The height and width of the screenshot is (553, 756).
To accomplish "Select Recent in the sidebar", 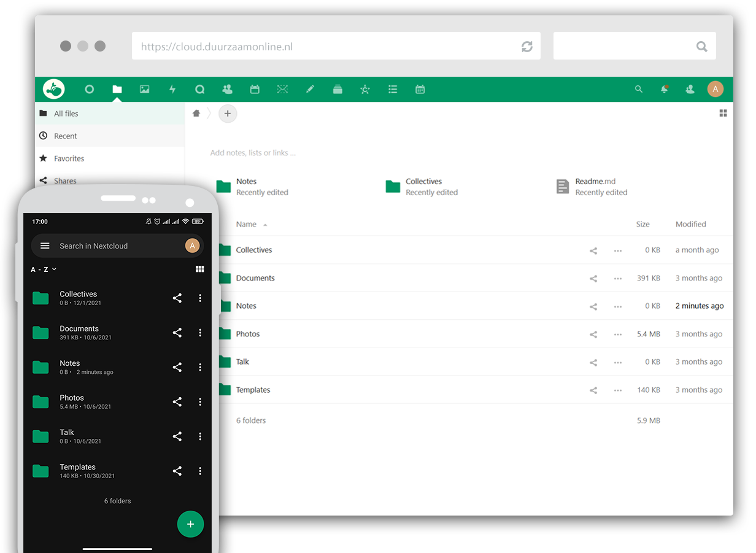I will pos(110,136).
